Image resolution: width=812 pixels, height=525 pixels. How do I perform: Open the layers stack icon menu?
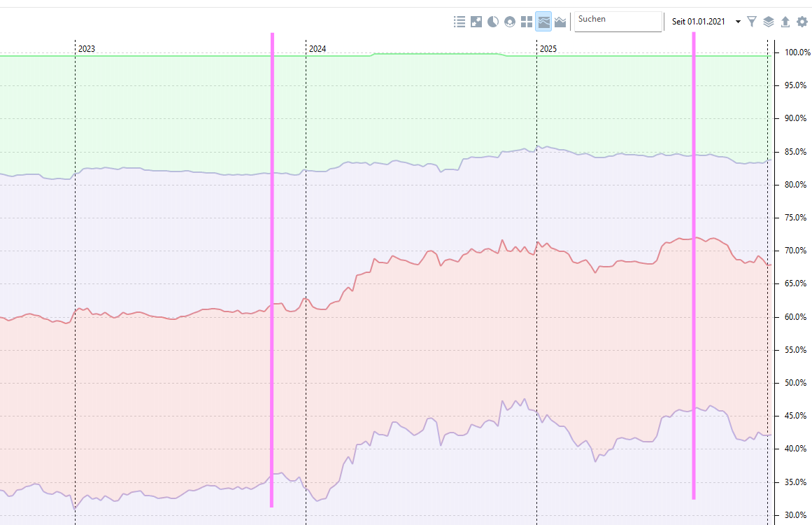pos(769,22)
